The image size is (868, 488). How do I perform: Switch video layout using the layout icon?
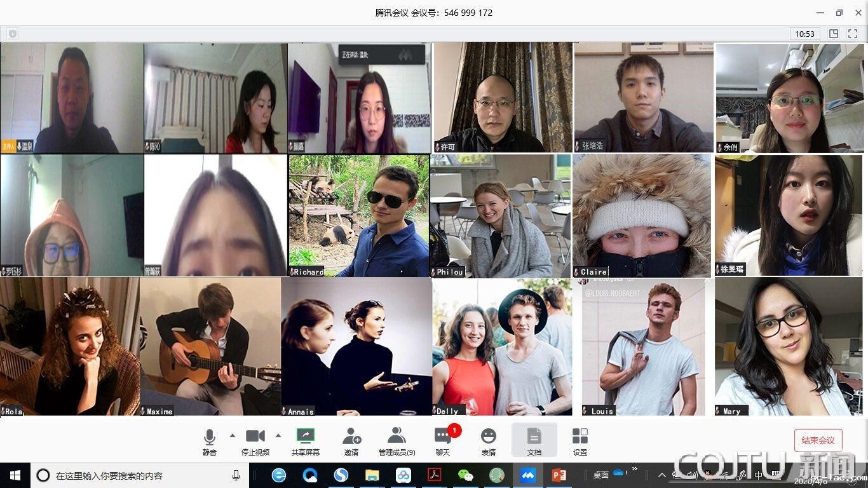834,34
